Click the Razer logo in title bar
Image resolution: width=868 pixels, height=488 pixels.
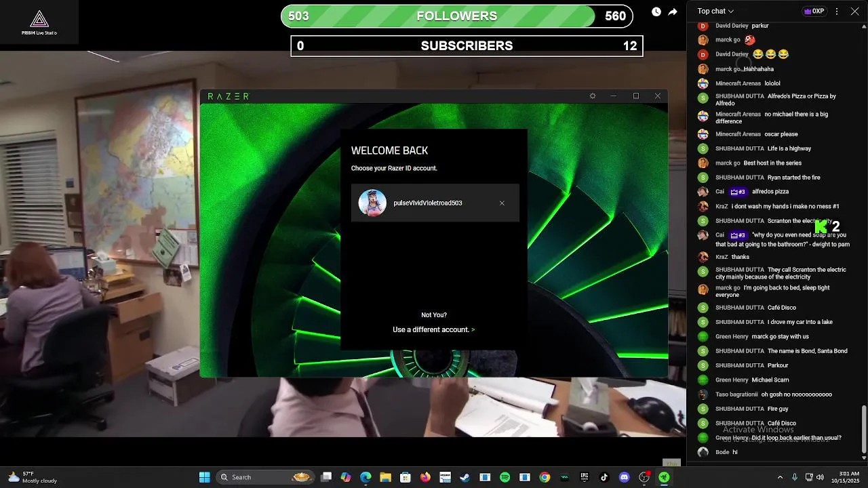click(228, 96)
